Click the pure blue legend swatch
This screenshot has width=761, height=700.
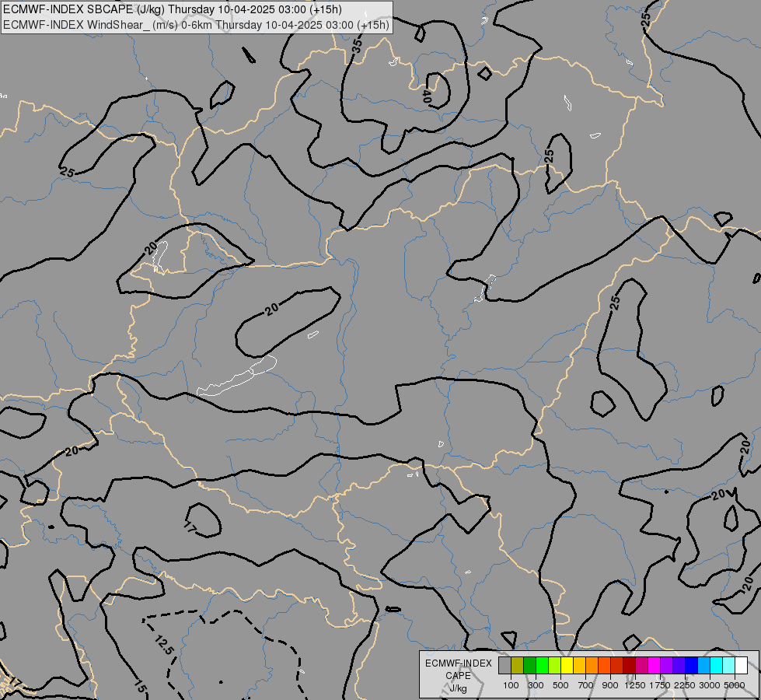pyautogui.click(x=692, y=665)
